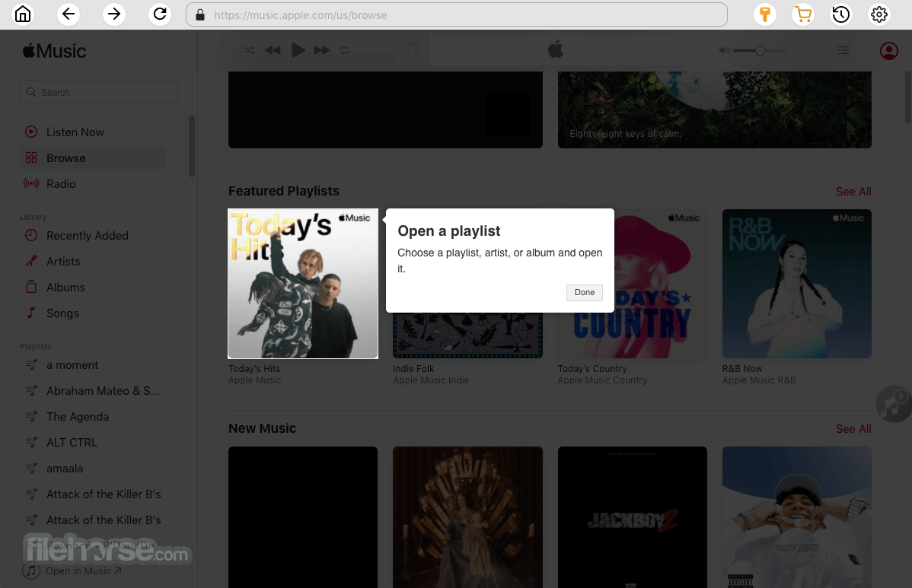
Task: Click the Apple Music Indie curator link
Action: 430,380
